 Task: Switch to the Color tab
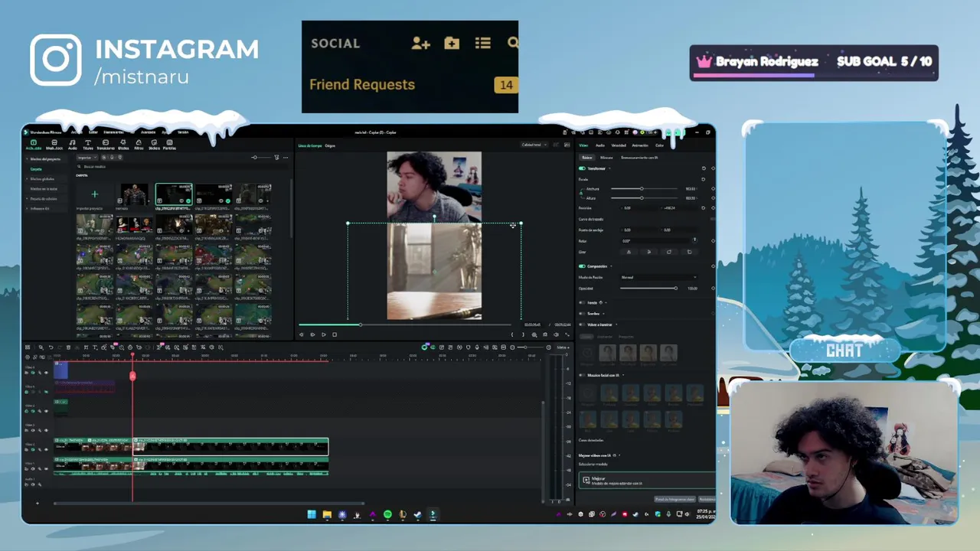(659, 145)
